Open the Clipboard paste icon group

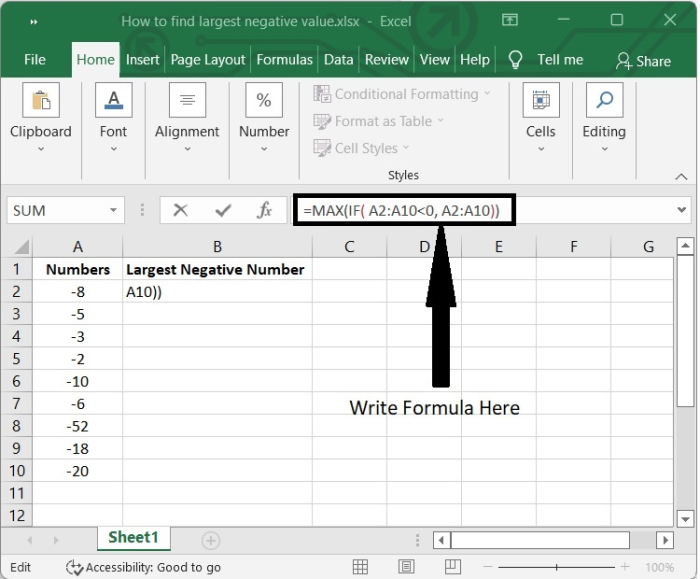[41, 101]
